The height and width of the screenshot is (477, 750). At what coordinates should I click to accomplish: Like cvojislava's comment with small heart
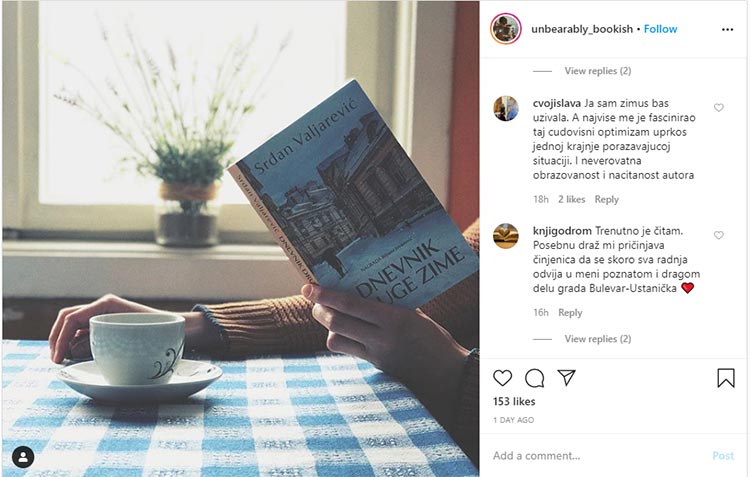coord(718,108)
